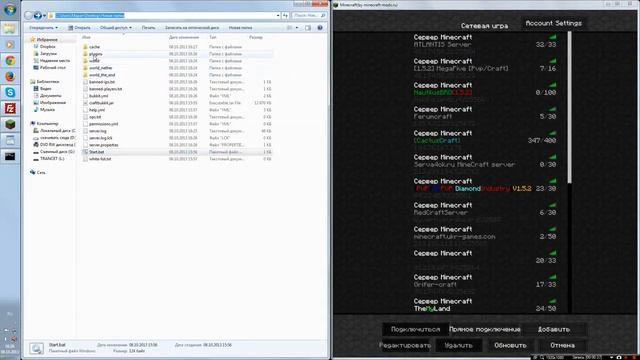Screen dimensions: 640x360
Task: Open the Общий доступ dropdown
Action: pos(116,28)
